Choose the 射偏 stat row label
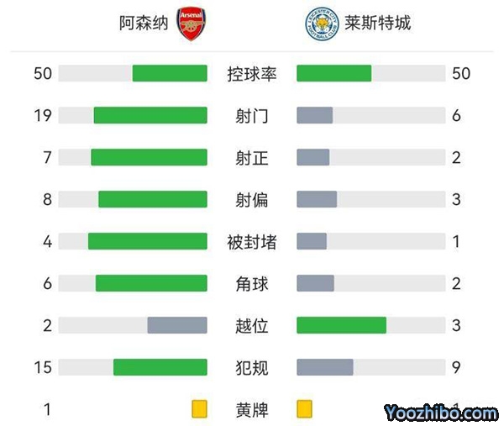 [252, 200]
